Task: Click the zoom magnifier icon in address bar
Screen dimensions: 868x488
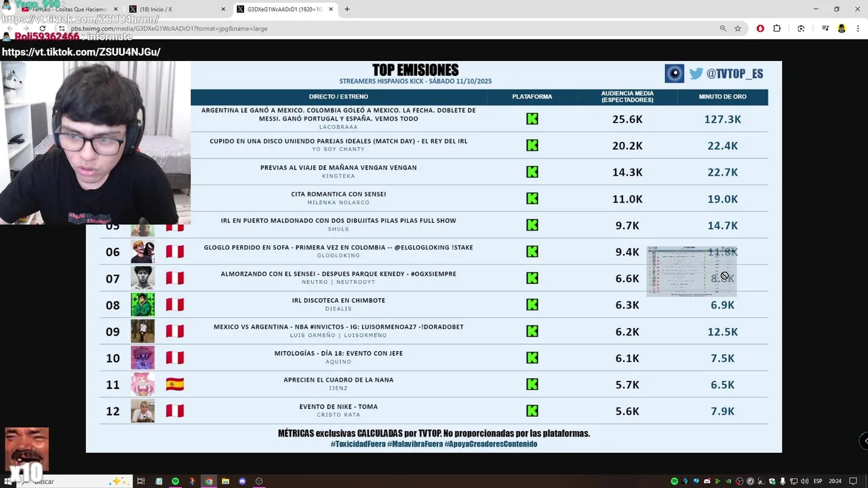Action: (x=723, y=28)
